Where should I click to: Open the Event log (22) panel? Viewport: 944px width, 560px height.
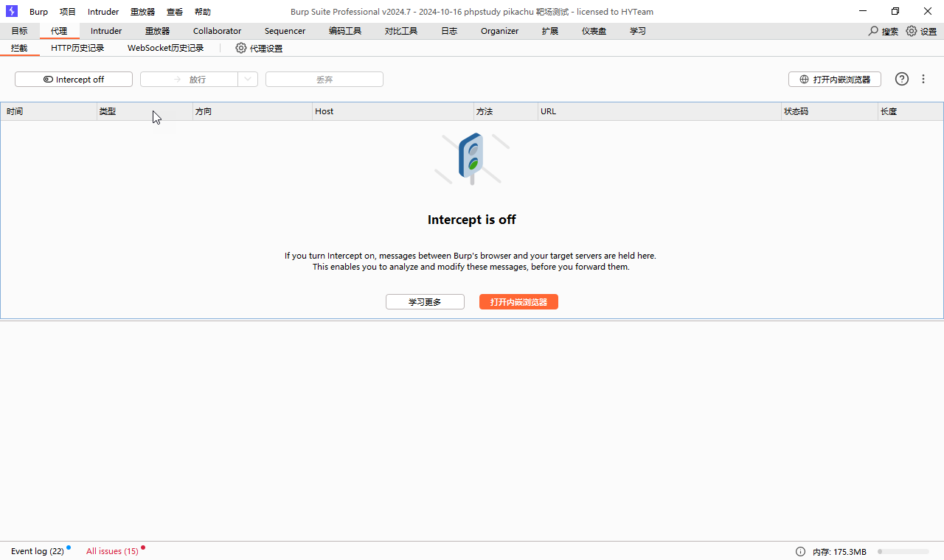(x=38, y=551)
